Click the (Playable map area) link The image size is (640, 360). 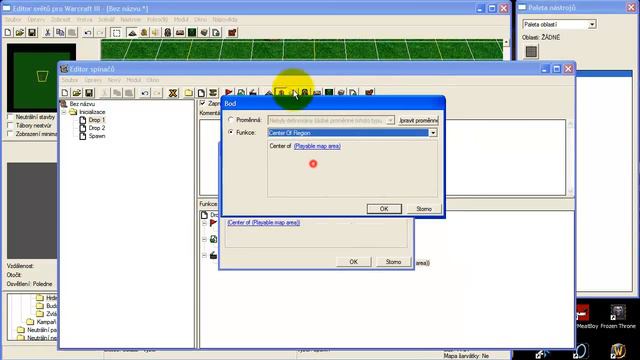click(317, 146)
